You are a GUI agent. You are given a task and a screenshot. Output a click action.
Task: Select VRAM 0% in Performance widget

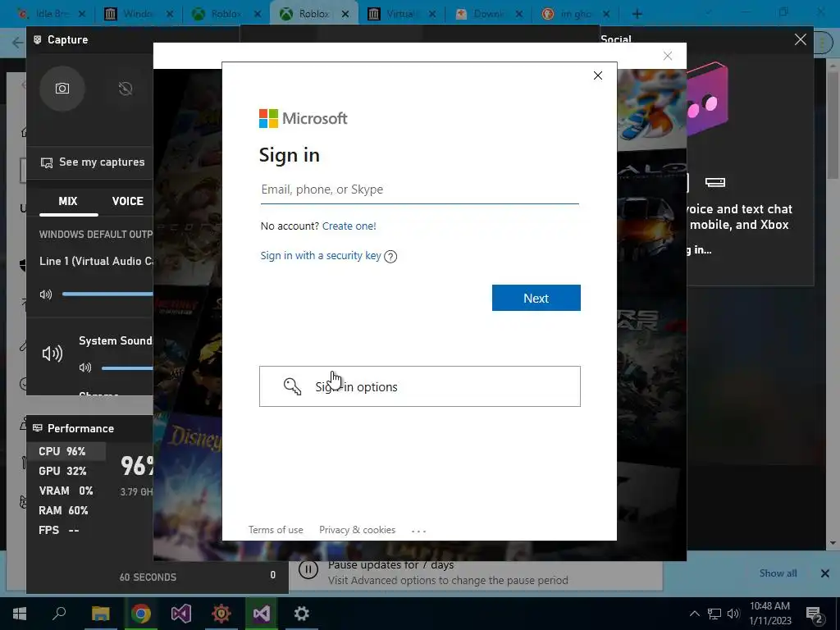pos(66,491)
